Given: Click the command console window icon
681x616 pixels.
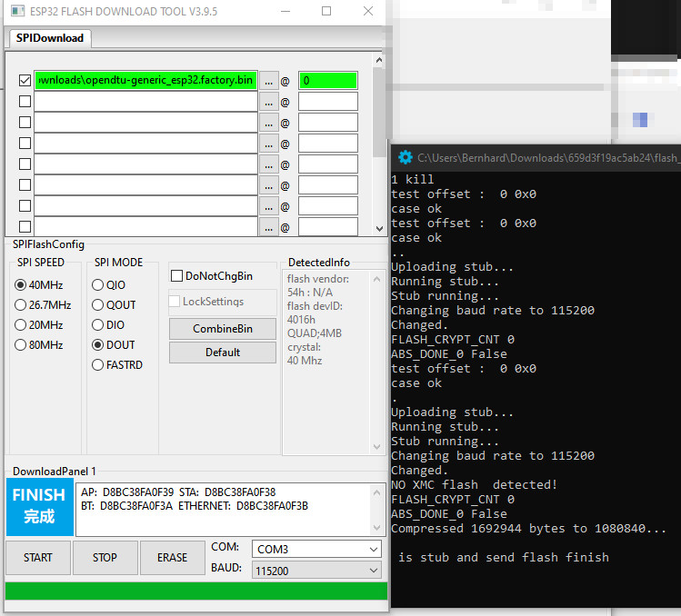Looking at the screenshot, I should pos(406,157).
